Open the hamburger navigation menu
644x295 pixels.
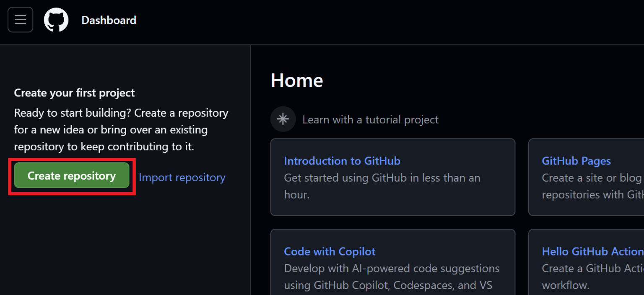20,19
